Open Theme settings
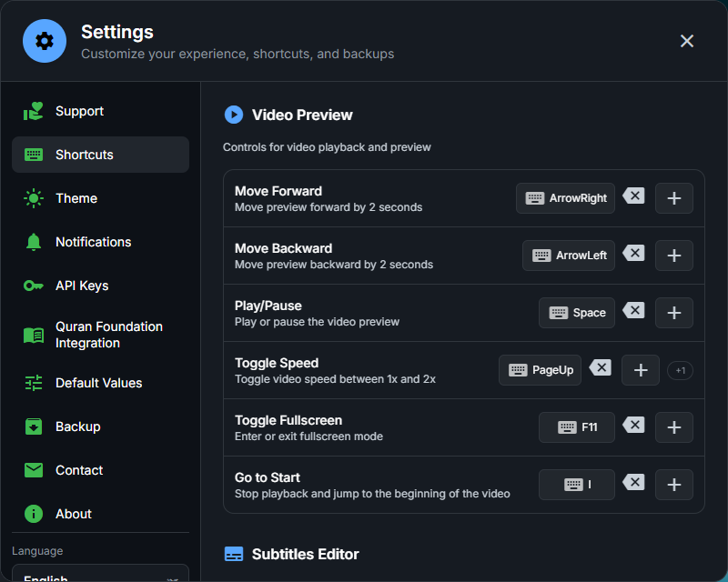728x582 pixels. [100, 198]
